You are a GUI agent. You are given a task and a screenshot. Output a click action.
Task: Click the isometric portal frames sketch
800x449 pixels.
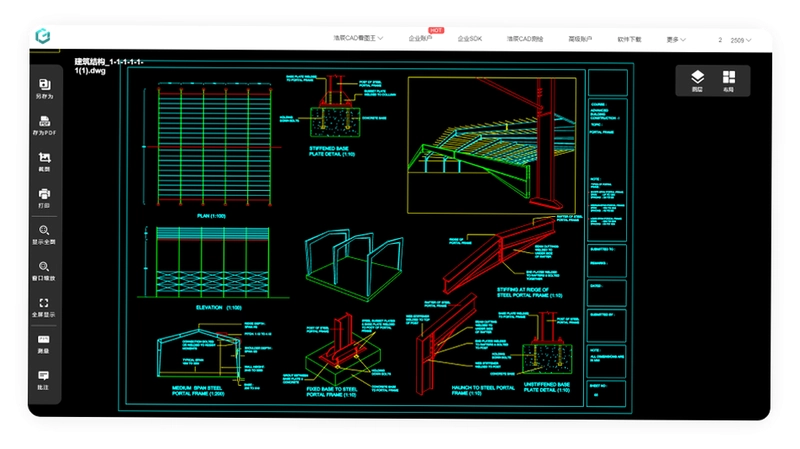click(x=354, y=265)
